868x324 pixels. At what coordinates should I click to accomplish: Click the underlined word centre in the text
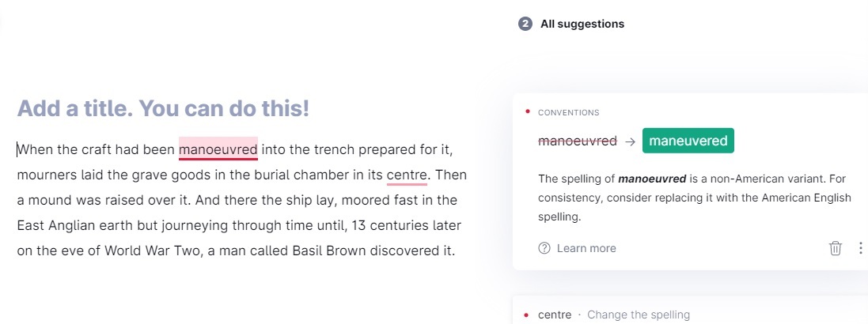click(x=407, y=175)
